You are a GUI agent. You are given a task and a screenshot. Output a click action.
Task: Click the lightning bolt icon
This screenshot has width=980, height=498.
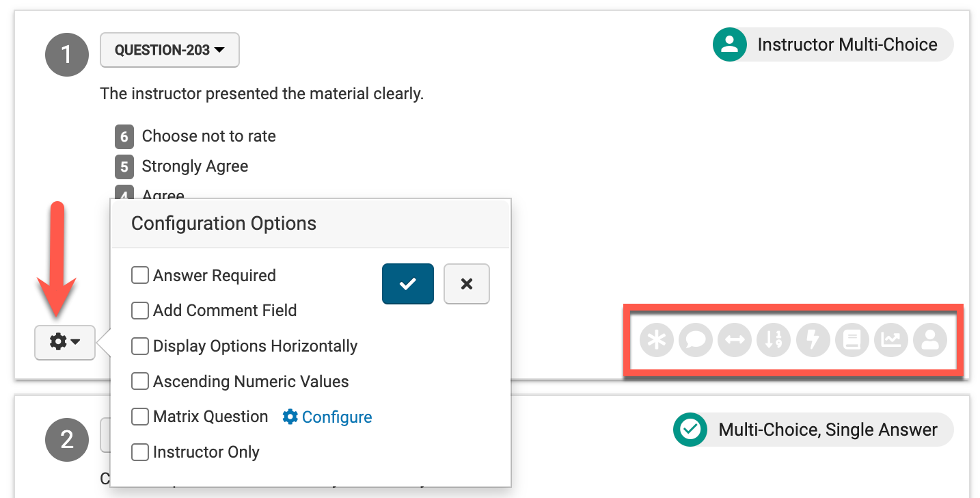pos(813,340)
